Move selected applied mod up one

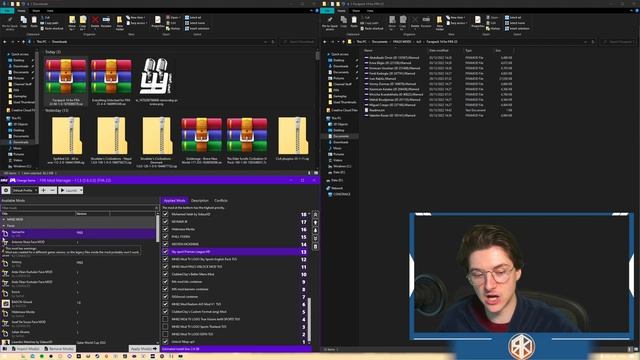[x=315, y=222]
